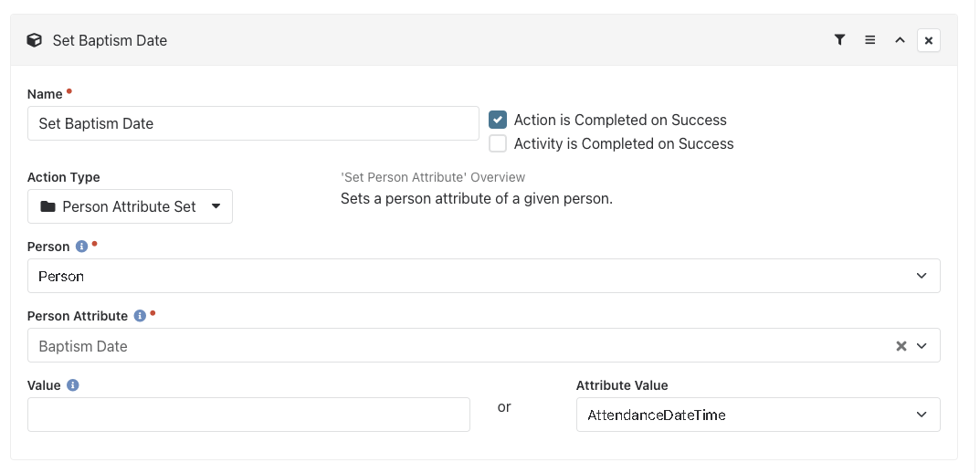Collapse the Set Baptism Date panel chevron

(900, 40)
